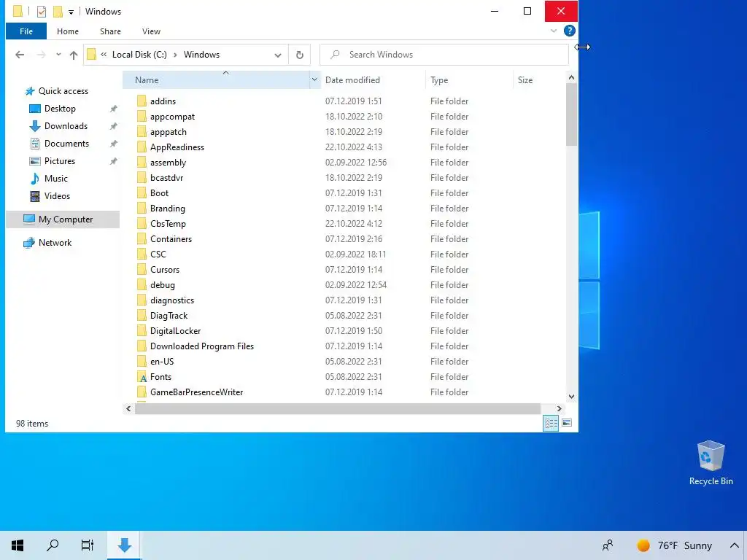
Task: Open Videos in navigation pane
Action: click(57, 196)
